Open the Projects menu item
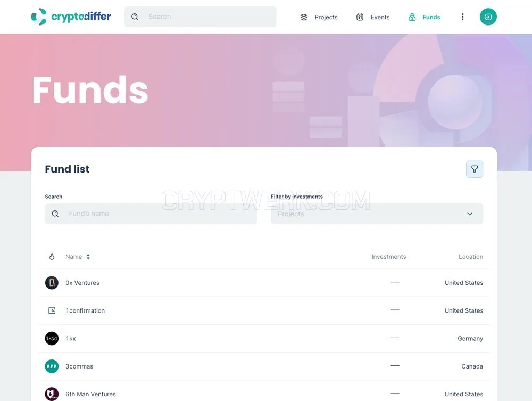Screen dimensions: 532x401 [x=326, y=17]
